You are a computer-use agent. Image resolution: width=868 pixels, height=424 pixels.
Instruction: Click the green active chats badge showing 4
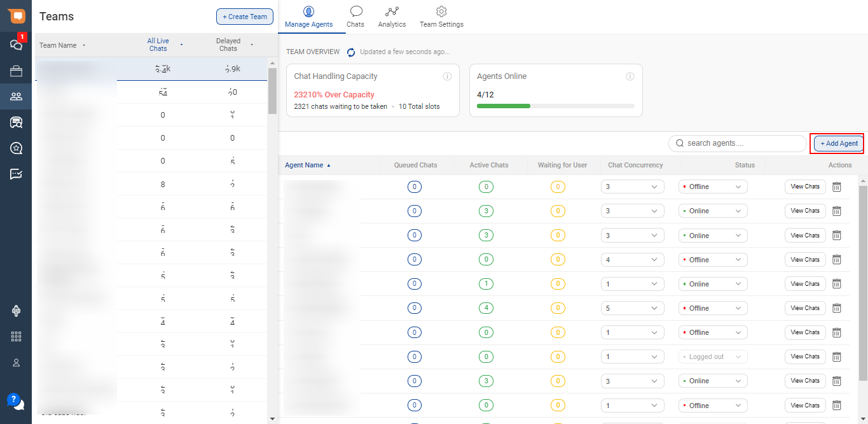click(486, 308)
